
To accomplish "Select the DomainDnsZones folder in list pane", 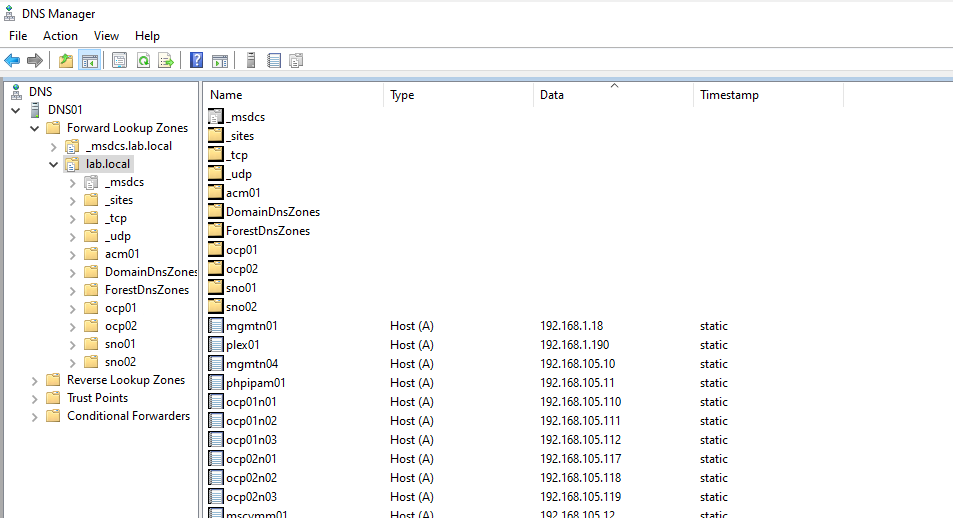I will tap(273, 212).
